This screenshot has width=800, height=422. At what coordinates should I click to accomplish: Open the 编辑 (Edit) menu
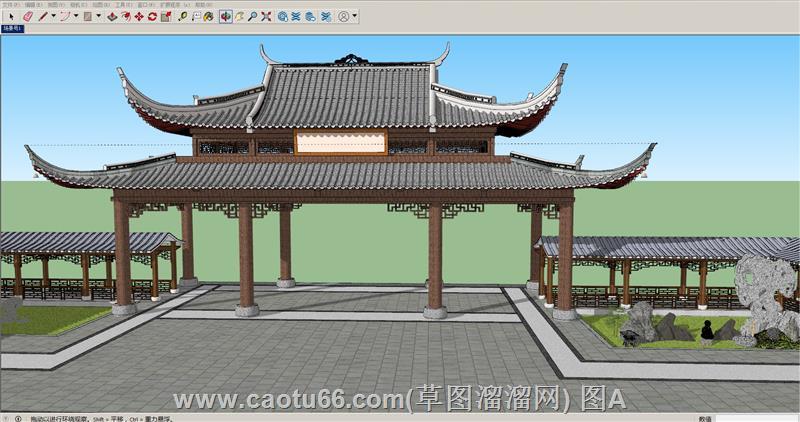click(x=34, y=4)
